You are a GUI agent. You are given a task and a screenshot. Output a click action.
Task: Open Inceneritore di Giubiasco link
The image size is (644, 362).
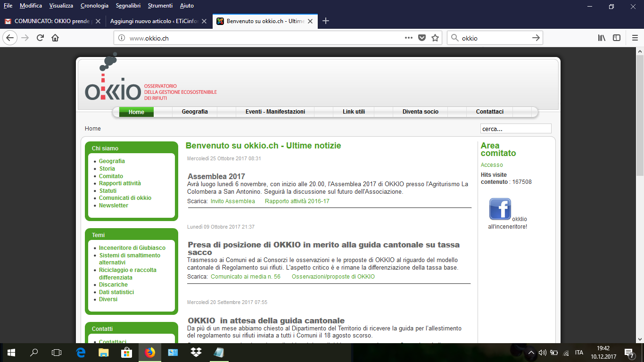coord(132,248)
